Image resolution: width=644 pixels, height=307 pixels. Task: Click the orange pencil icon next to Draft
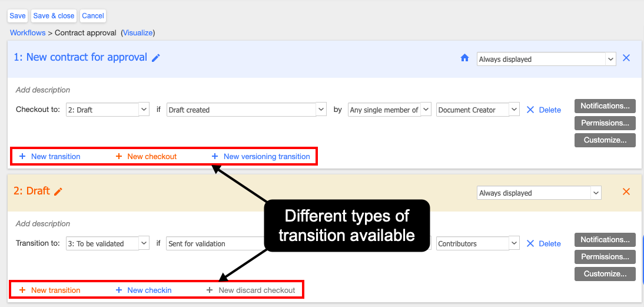[x=58, y=192]
